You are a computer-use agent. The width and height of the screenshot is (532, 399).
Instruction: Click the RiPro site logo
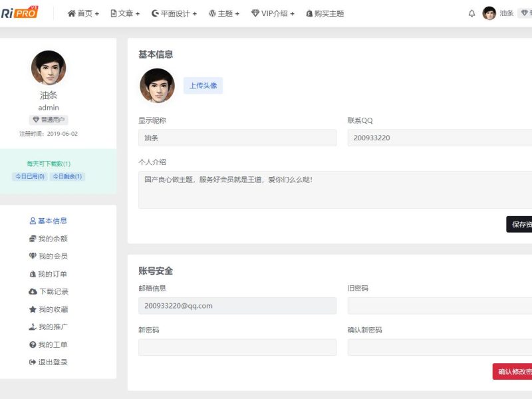pyautogui.click(x=19, y=13)
